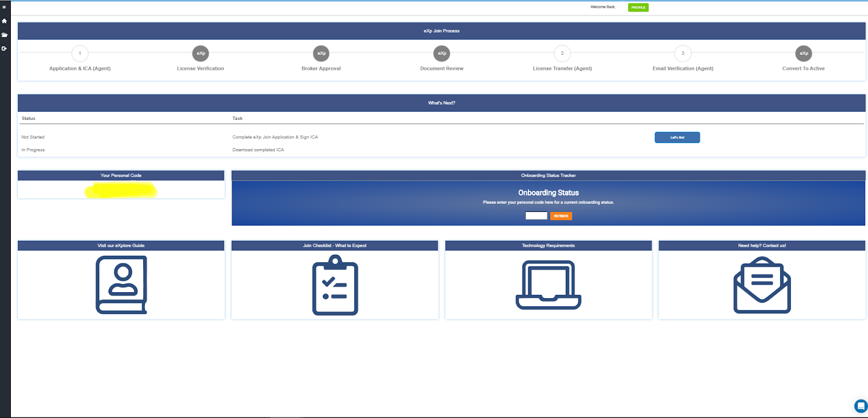Click the Onboarding Status Tracker header
868x418 pixels.
pyautogui.click(x=548, y=176)
